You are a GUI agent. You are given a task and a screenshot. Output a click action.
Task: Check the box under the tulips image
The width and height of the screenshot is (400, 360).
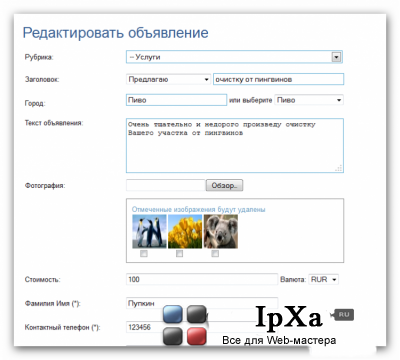click(x=179, y=254)
